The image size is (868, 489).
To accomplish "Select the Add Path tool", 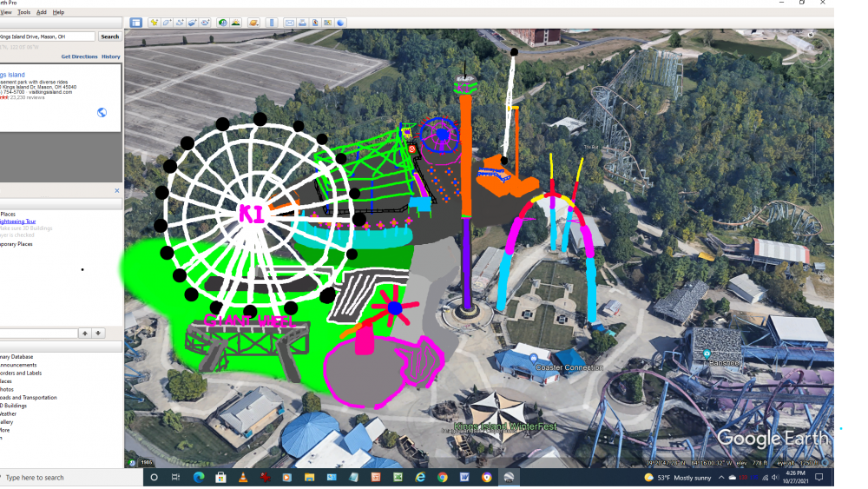I will point(180,23).
